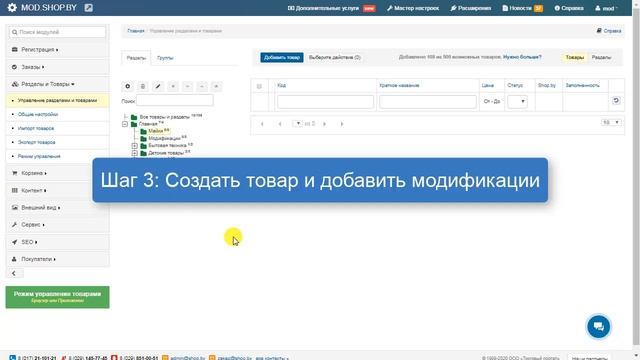Click the trash delete icon above the section tree

[x=142, y=86]
